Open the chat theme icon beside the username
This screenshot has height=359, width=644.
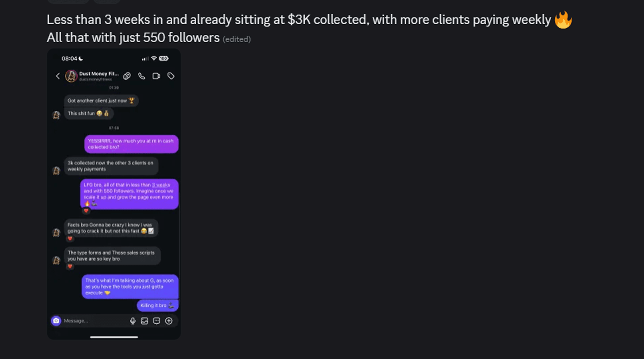point(127,76)
